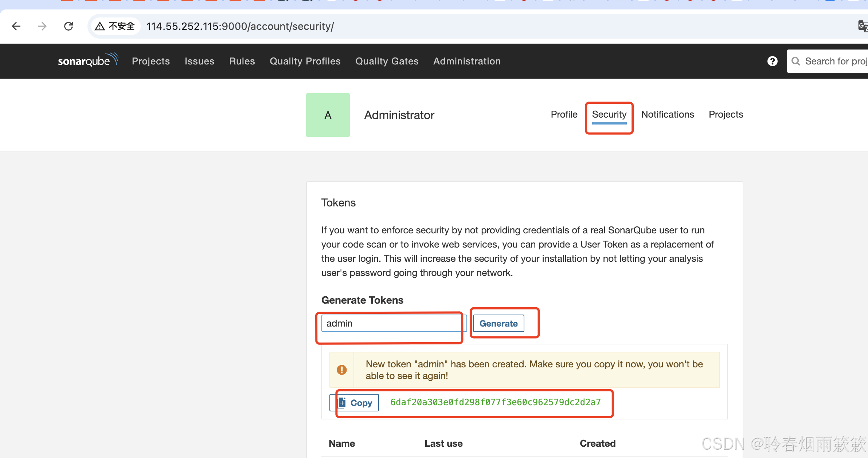Go to Issues in navbar
This screenshot has width=868, height=458.
coord(199,61)
